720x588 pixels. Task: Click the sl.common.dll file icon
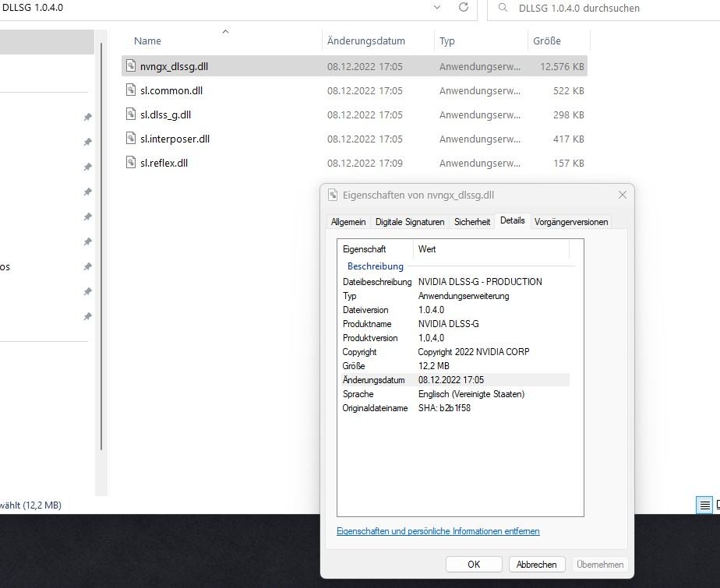131,90
